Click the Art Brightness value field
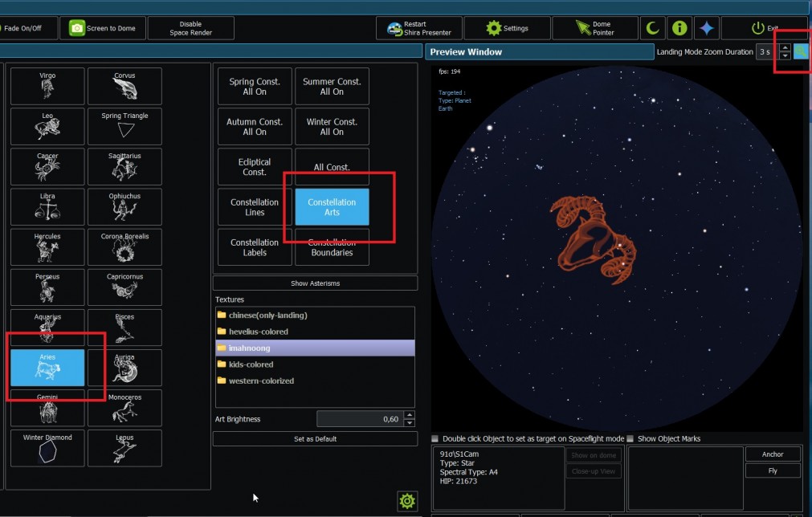Screen dimensions: 812x517 coord(361,419)
